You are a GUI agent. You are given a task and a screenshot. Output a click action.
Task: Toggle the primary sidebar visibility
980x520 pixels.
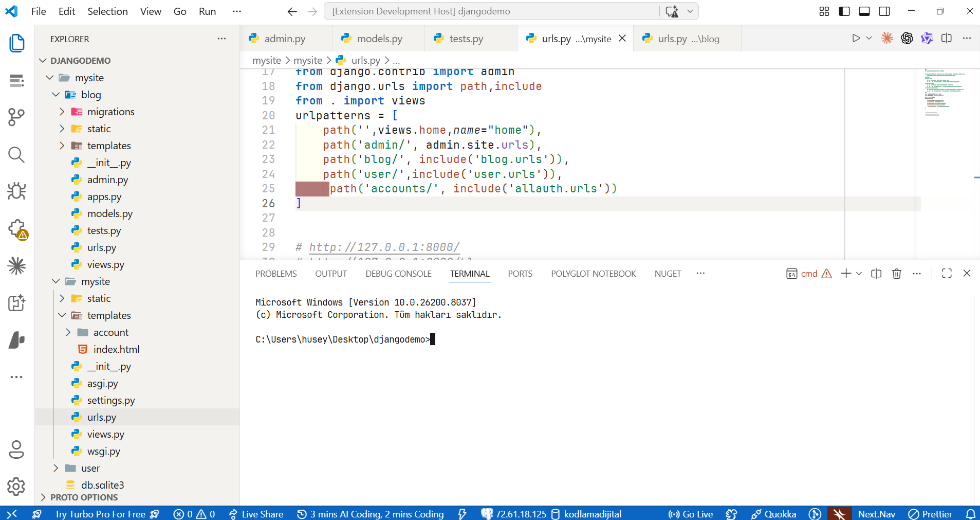point(844,11)
